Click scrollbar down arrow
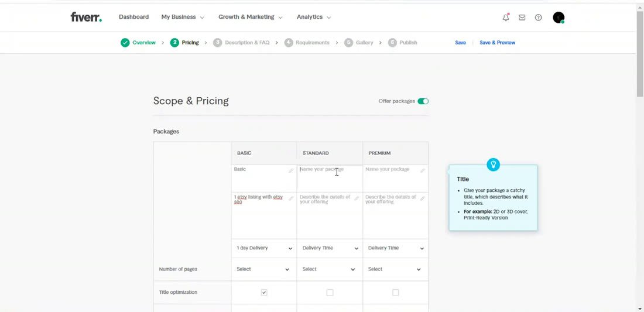The width and height of the screenshot is (644, 312). click(x=640, y=308)
